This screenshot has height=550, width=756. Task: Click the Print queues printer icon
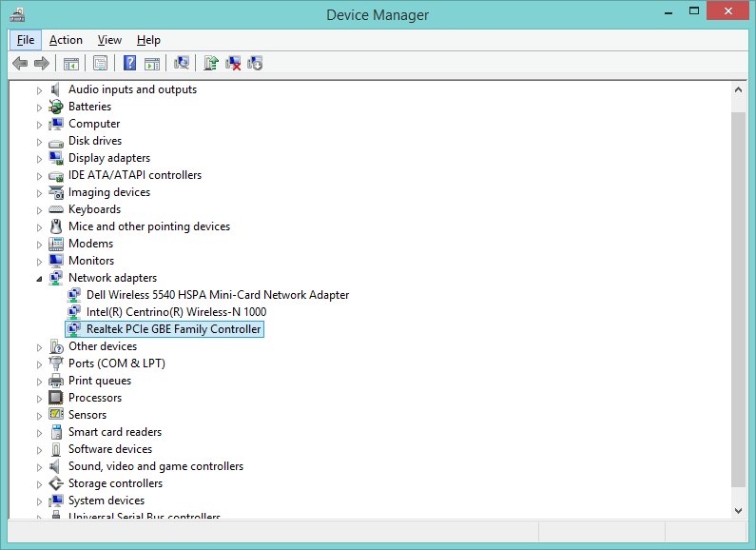[56, 381]
